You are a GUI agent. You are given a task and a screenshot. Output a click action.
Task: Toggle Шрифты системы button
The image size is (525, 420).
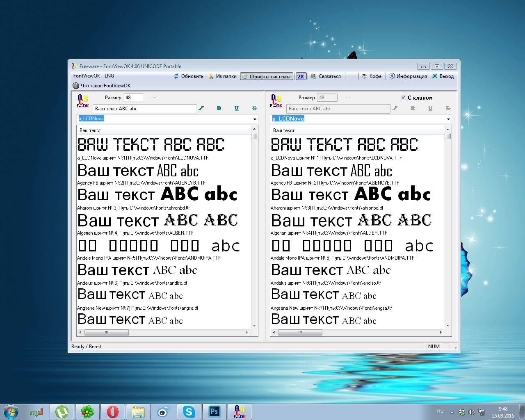pos(267,76)
